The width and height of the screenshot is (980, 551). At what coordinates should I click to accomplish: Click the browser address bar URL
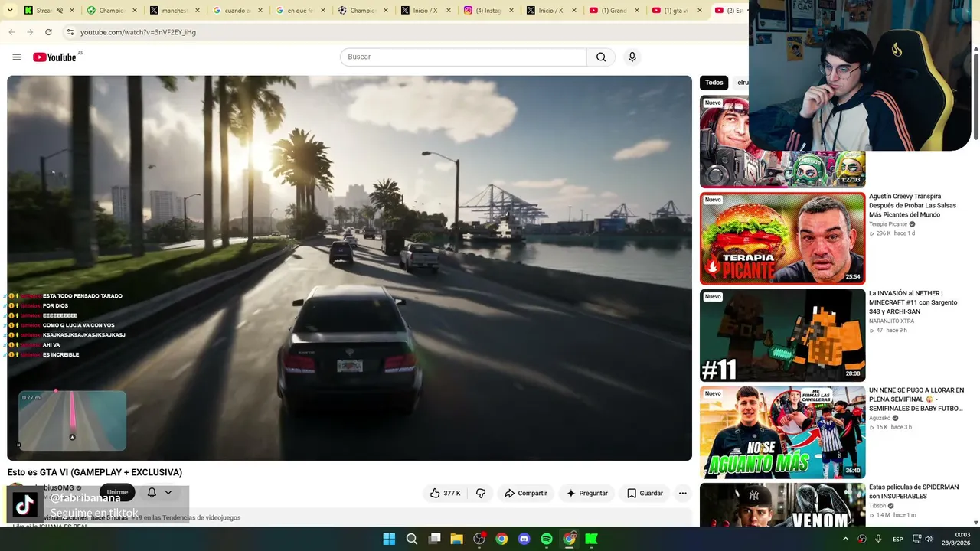[x=138, y=32]
